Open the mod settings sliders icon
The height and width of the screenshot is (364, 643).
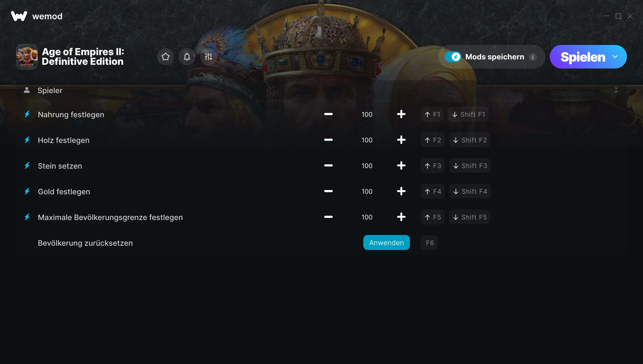[208, 57]
